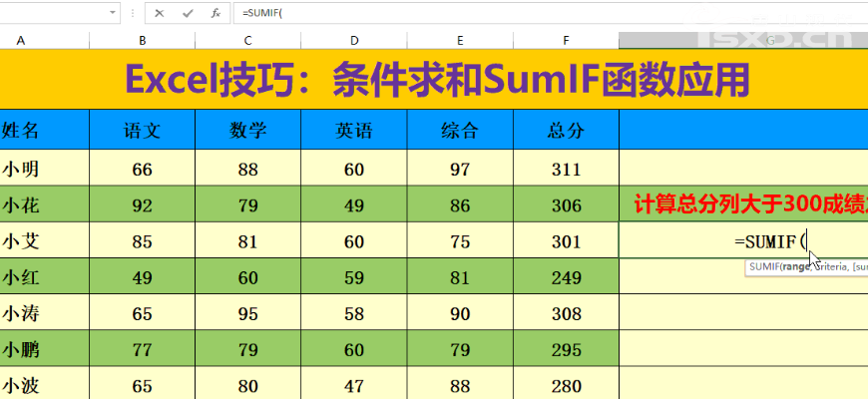Select column D header

click(x=354, y=40)
